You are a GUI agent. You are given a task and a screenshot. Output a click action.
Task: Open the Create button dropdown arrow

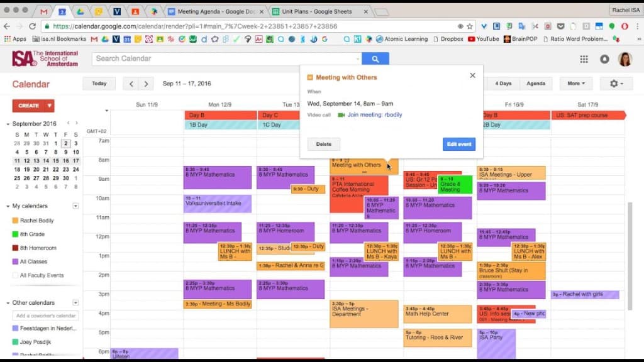49,106
